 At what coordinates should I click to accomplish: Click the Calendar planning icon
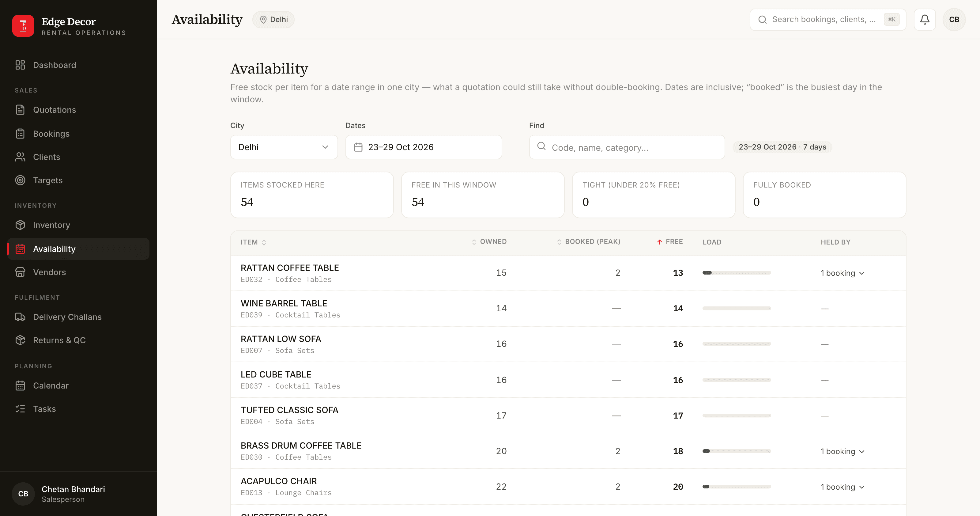pos(20,385)
